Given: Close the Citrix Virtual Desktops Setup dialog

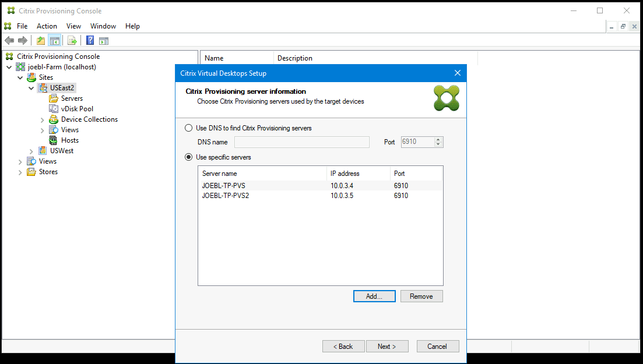Looking at the screenshot, I should (x=458, y=73).
